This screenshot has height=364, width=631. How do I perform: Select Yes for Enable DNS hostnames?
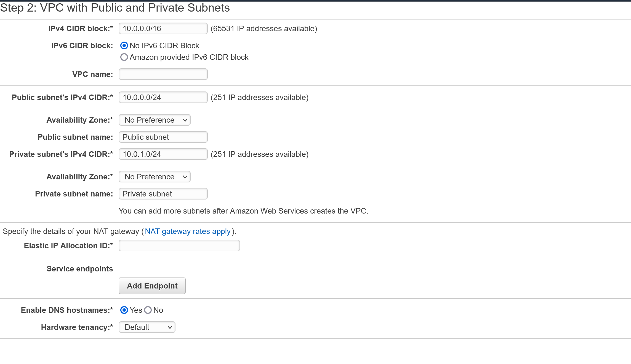click(124, 310)
